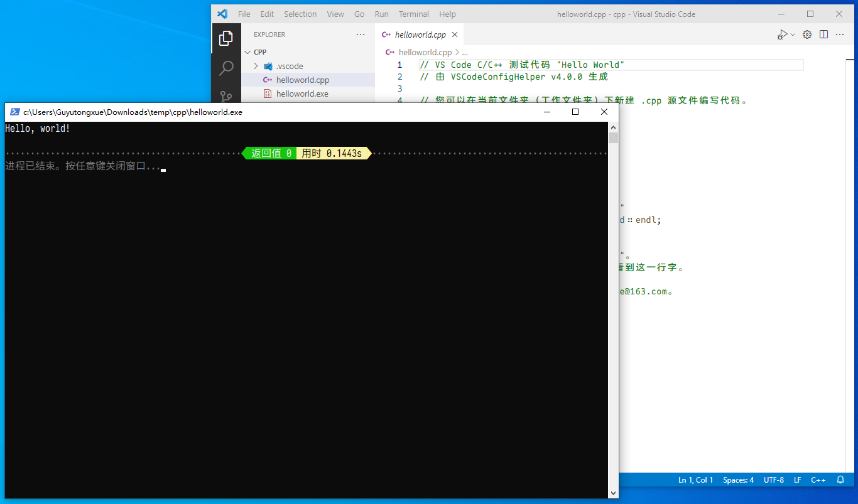Open the Go menu
858x504 pixels.
(359, 14)
